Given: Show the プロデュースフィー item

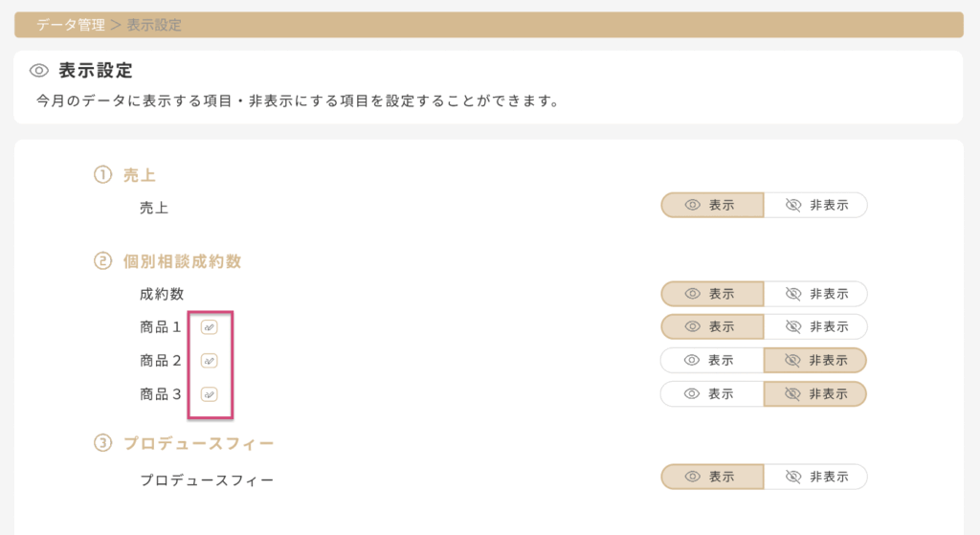Looking at the screenshot, I should click(x=712, y=477).
